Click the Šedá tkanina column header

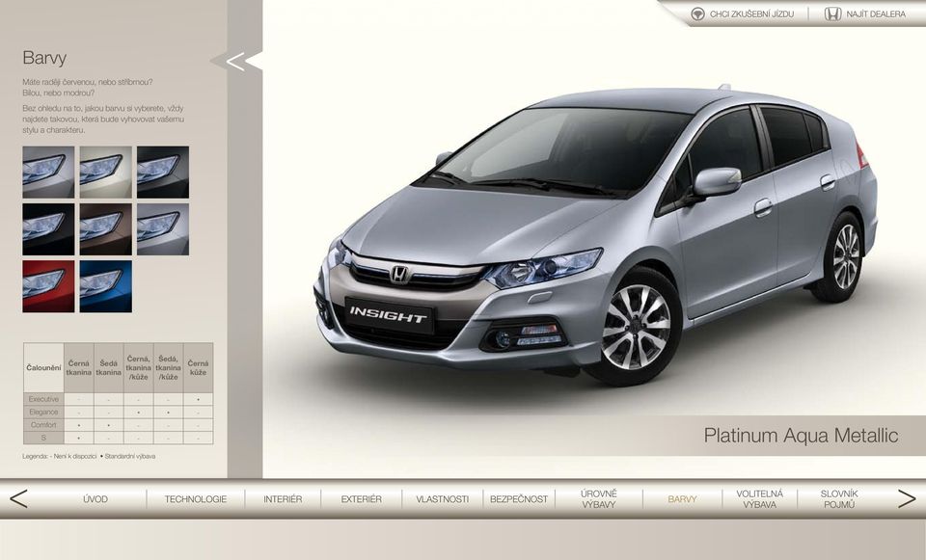109,367
